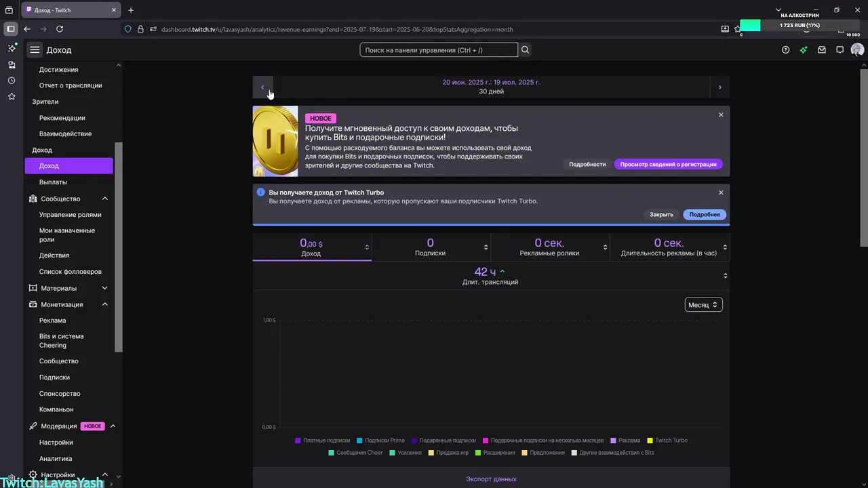This screenshot has height=488, width=868.
Task: Reload the page
Action: 60,29
